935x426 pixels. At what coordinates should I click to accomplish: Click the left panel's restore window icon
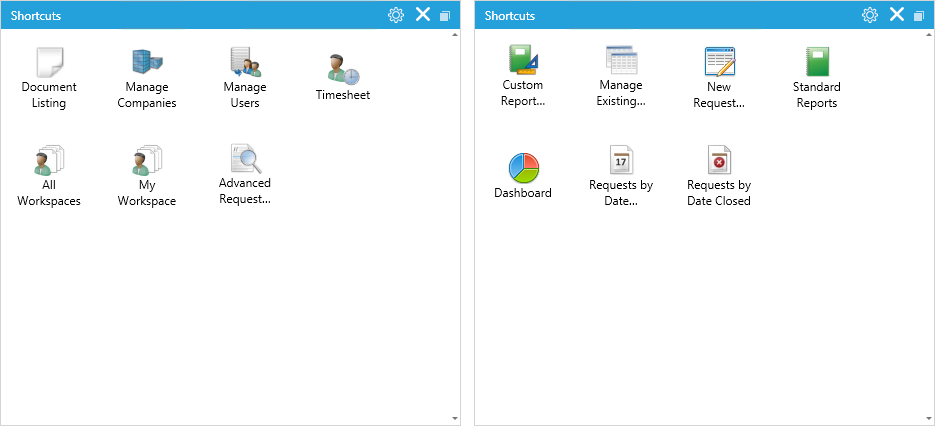point(445,16)
